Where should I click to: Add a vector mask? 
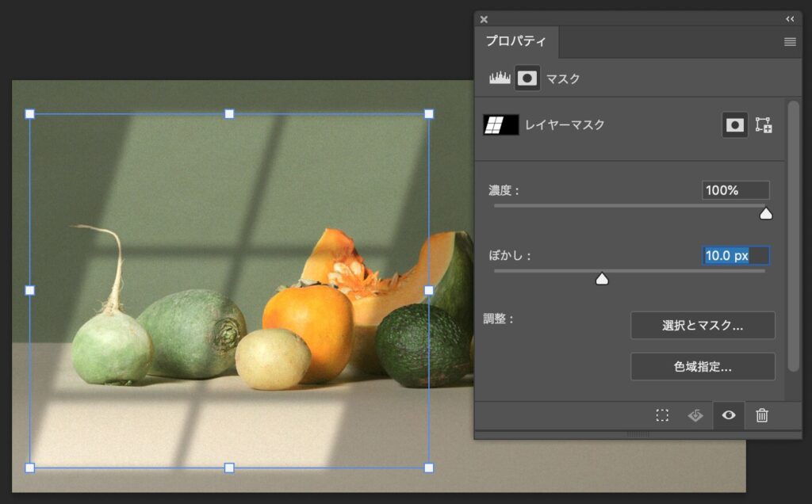point(764,124)
